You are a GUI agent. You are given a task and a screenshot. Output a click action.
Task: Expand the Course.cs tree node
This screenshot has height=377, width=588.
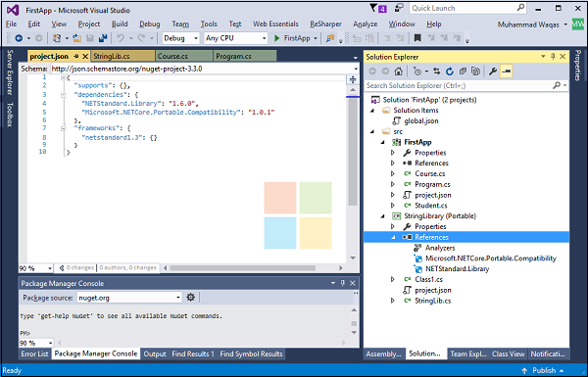(393, 174)
